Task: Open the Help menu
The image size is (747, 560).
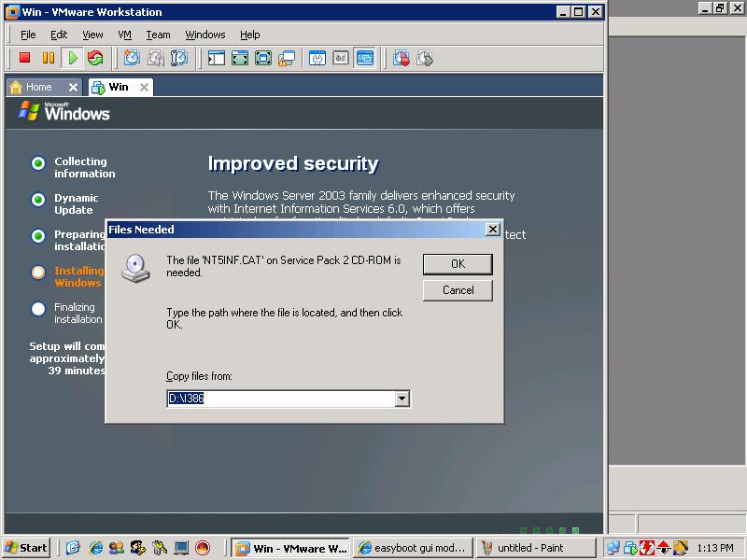Action: pos(249,35)
